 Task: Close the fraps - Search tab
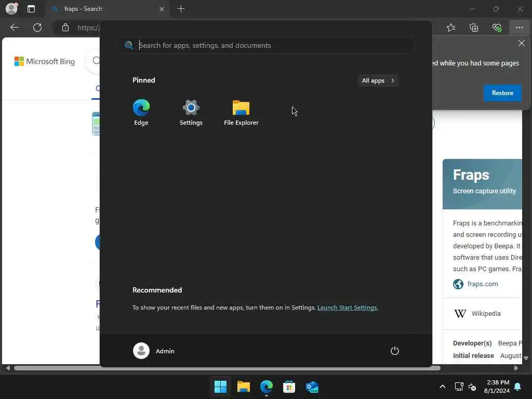coord(162,9)
